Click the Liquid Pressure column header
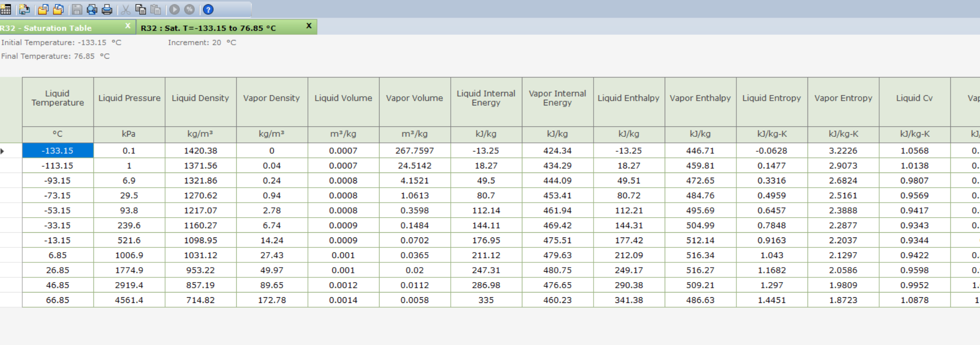The image size is (980, 345). click(129, 98)
